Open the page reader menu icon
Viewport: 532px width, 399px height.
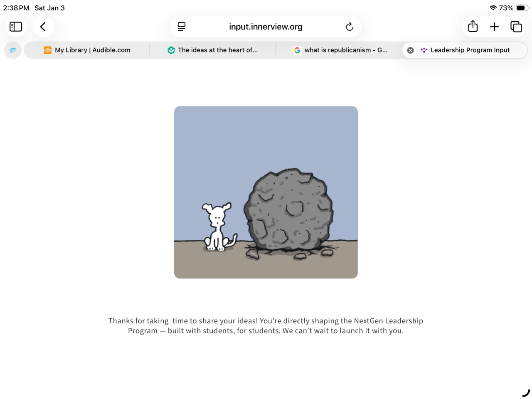pyautogui.click(x=182, y=27)
